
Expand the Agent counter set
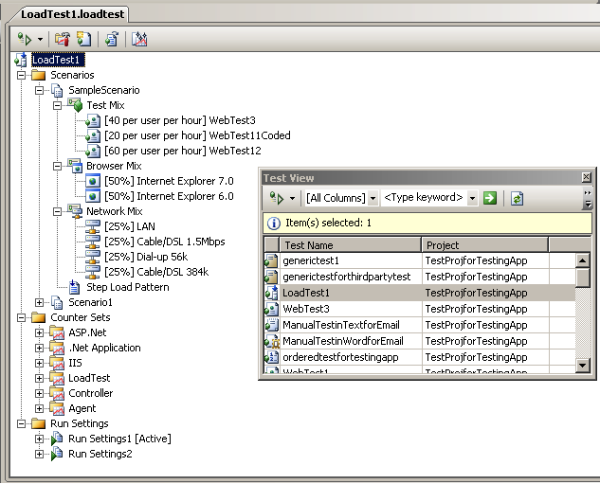click(x=39, y=408)
